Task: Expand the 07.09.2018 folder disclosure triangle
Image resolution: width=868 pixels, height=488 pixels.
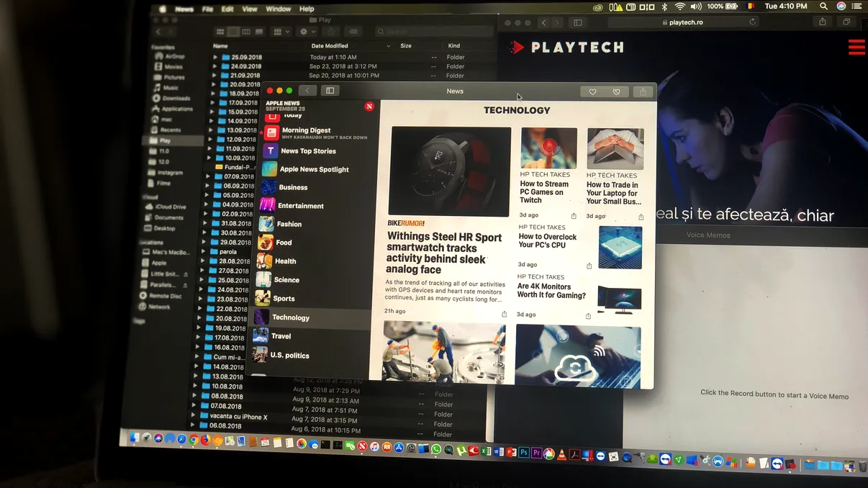Action: (x=207, y=176)
